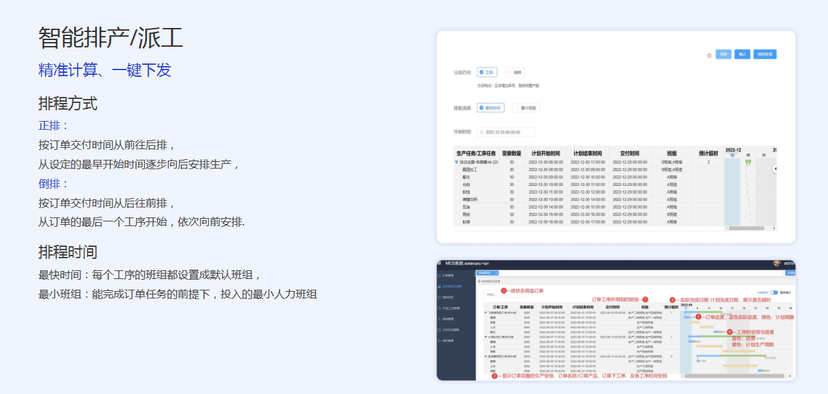The height and width of the screenshot is (394, 828).
Task: Choose the 最小班组 schedule option
Action: 526,108
